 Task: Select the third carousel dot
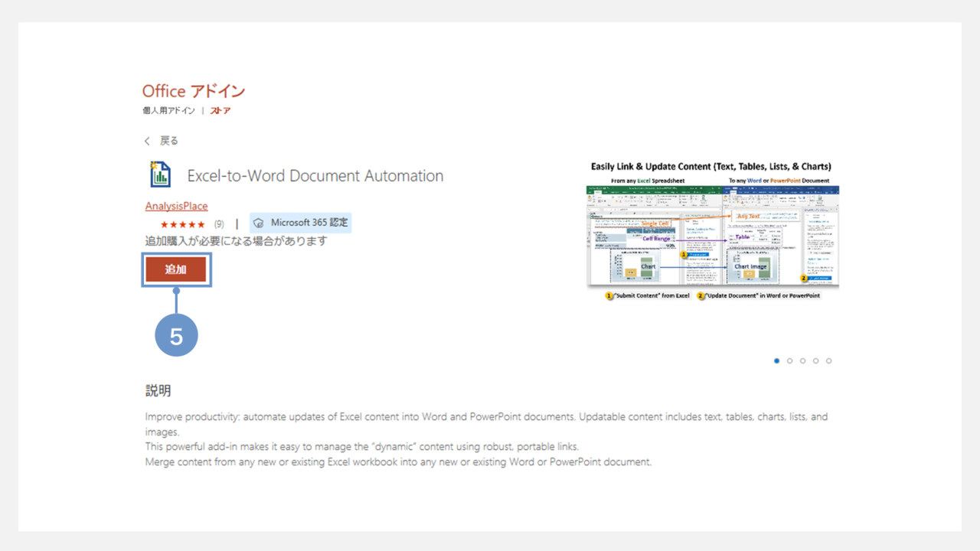(x=803, y=360)
